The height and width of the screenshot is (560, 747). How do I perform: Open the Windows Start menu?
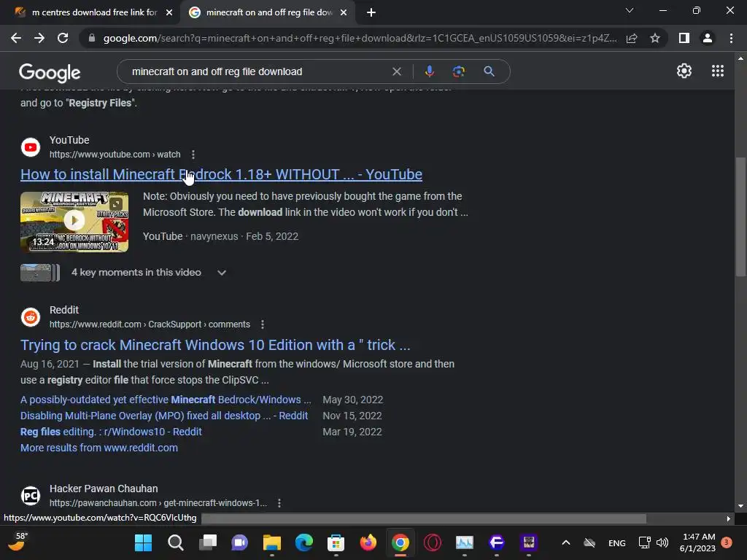143,542
